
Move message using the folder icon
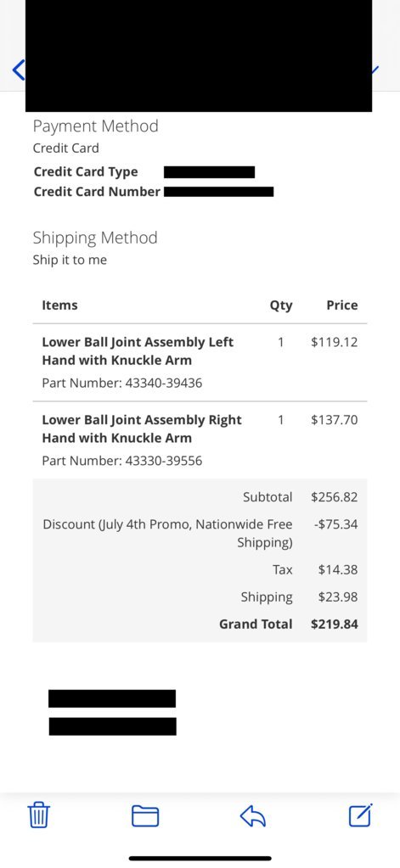coord(145,816)
